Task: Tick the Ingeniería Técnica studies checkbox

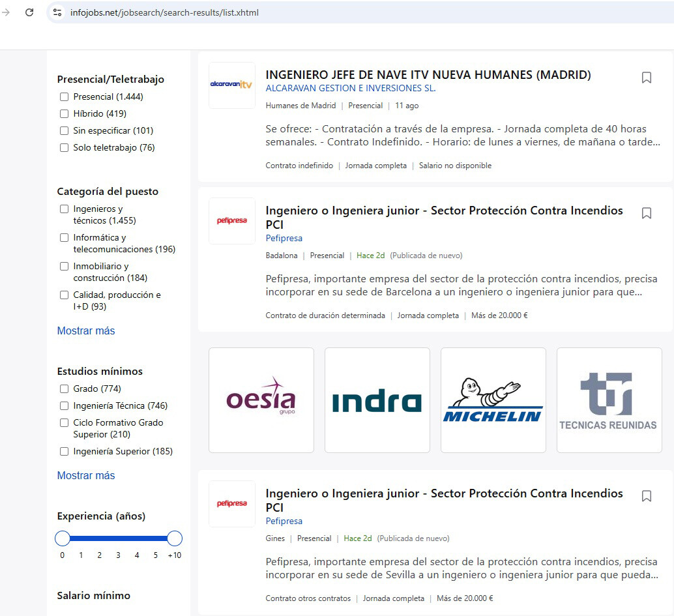Action: 64,406
